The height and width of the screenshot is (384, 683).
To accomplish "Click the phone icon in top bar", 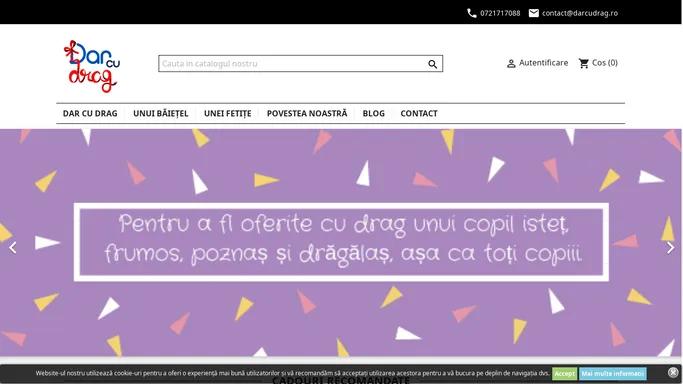I will pos(472,13).
